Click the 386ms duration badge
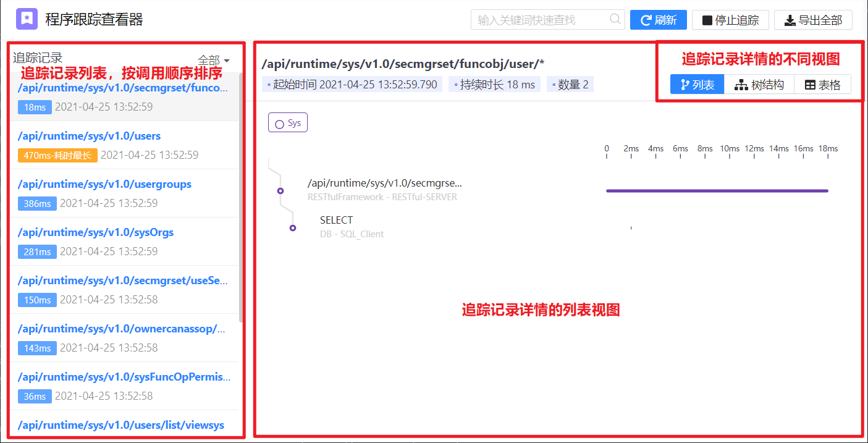Viewport: 868px width, 443px height. click(37, 203)
